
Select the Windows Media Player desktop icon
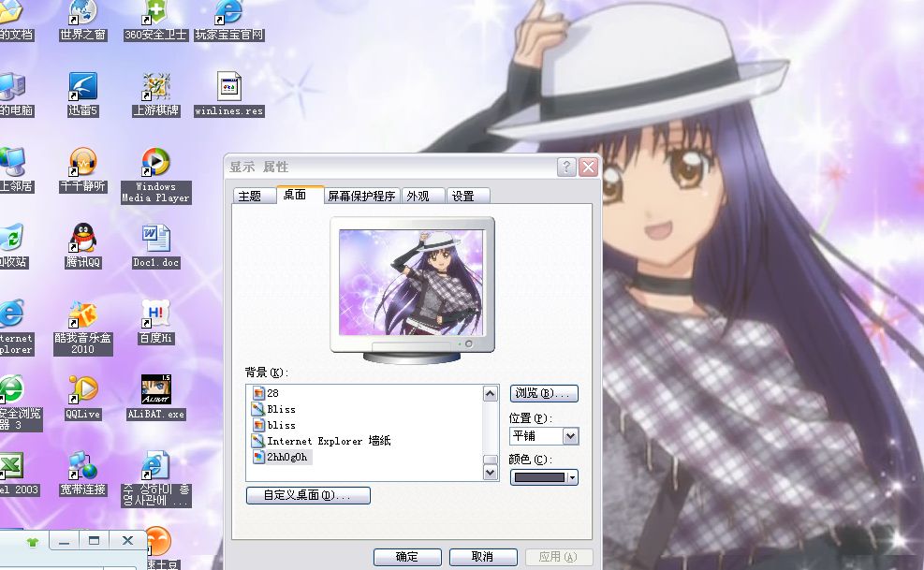(x=155, y=164)
